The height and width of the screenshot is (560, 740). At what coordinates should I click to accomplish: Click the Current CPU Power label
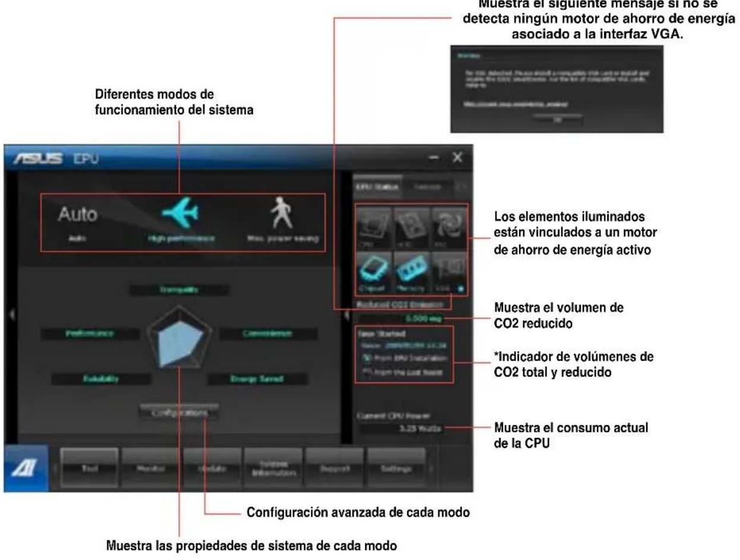(x=393, y=416)
